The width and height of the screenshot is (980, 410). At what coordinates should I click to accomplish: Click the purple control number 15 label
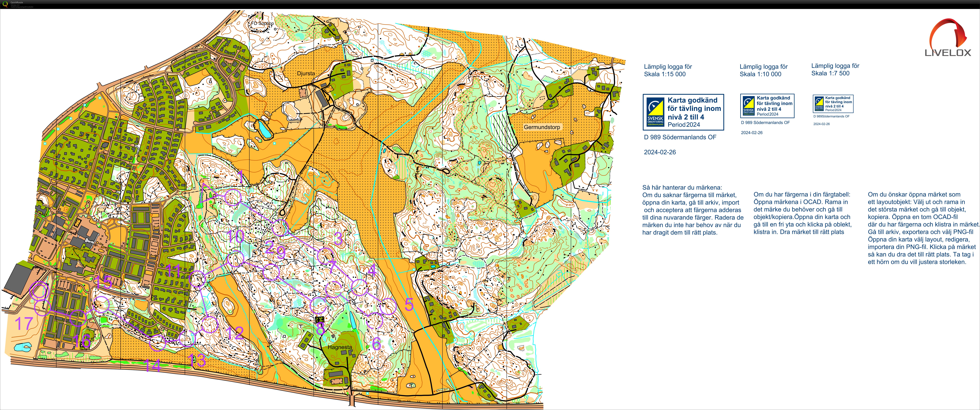[103, 282]
